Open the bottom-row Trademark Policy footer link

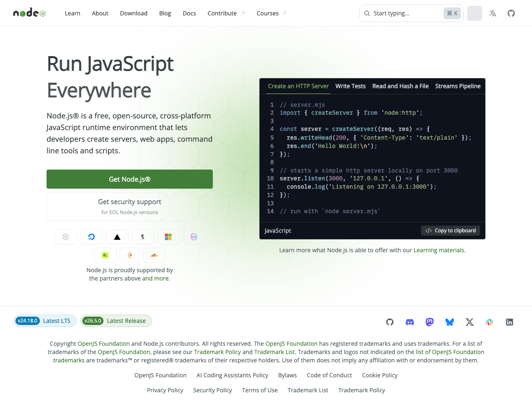(362, 390)
